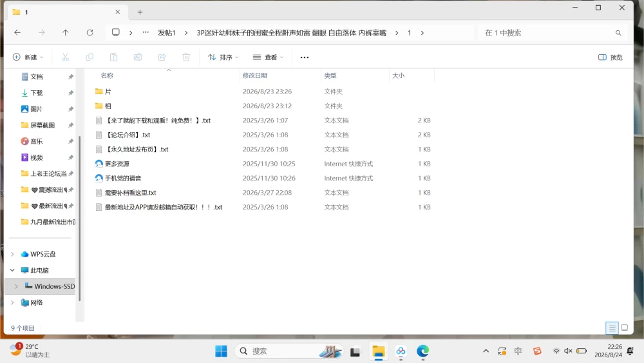Click the pin icon next to 文档
The height and width of the screenshot is (363, 644).
coord(71,77)
